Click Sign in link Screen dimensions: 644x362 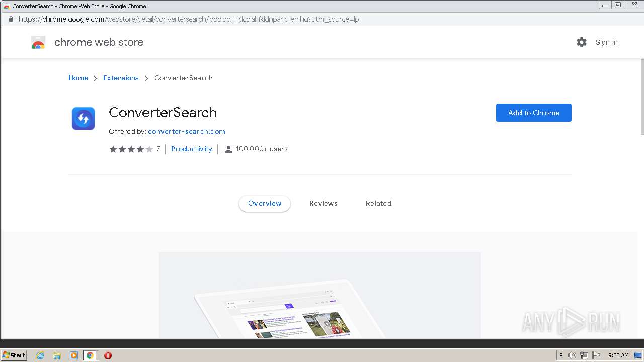pyautogui.click(x=606, y=42)
